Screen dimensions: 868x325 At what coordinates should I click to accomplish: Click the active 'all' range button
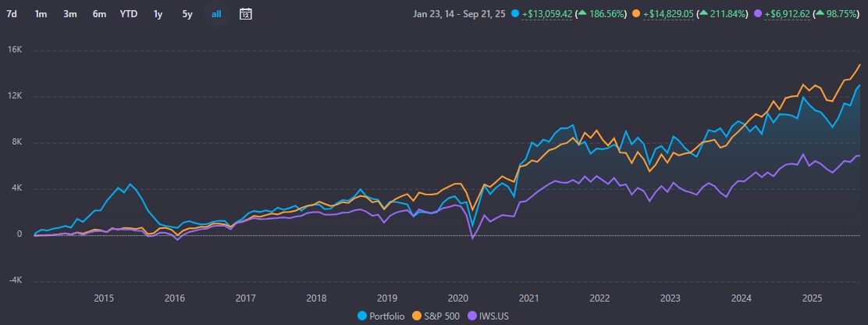pyautogui.click(x=216, y=14)
